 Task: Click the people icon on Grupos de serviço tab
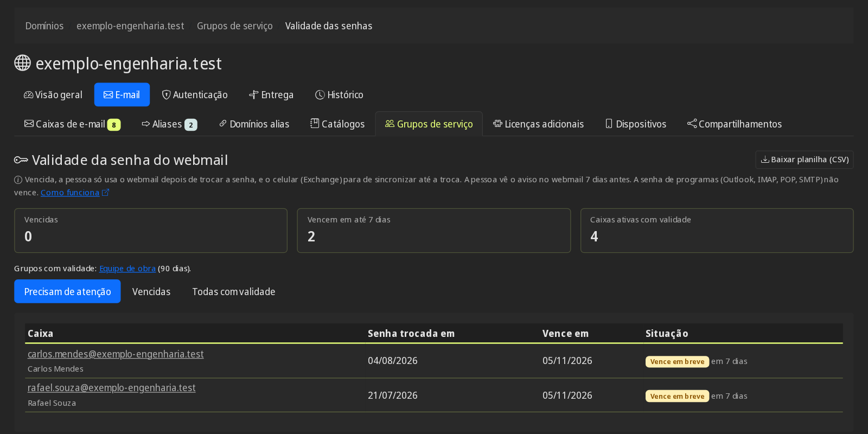[390, 124]
